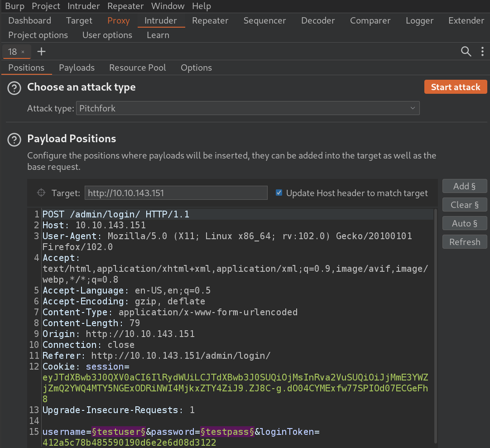
Task: Click the Host: 10.10.143.151 header line
Action: pos(94,225)
